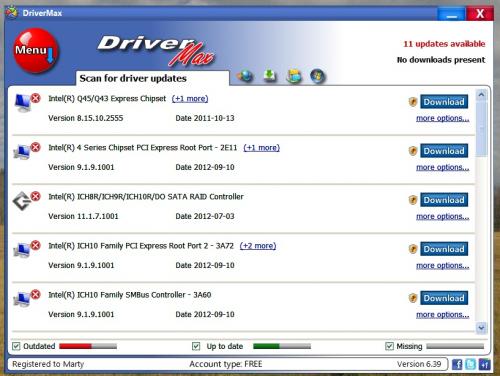Image resolution: width=500 pixels, height=376 pixels.
Task: Open the Twitter icon in status bar
Action: click(471, 364)
